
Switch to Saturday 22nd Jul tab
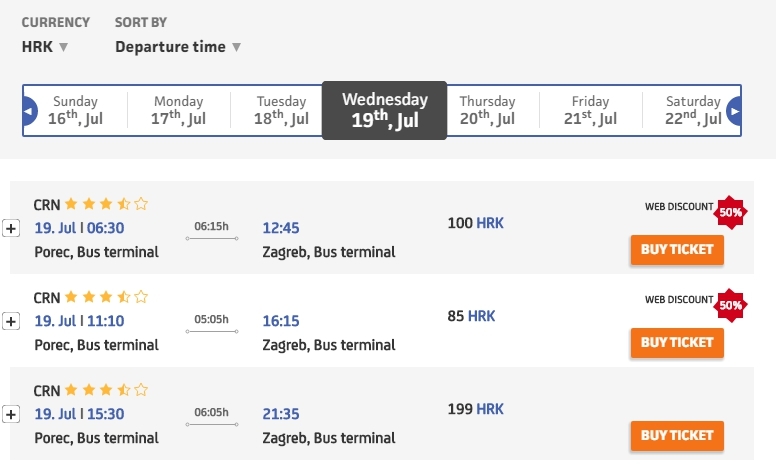coord(693,110)
